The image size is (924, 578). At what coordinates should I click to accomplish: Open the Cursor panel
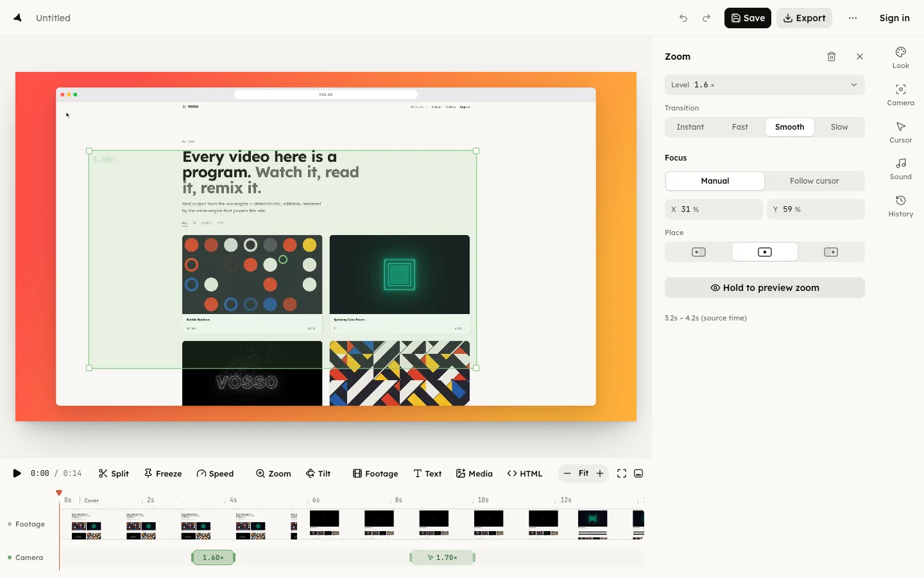point(901,132)
